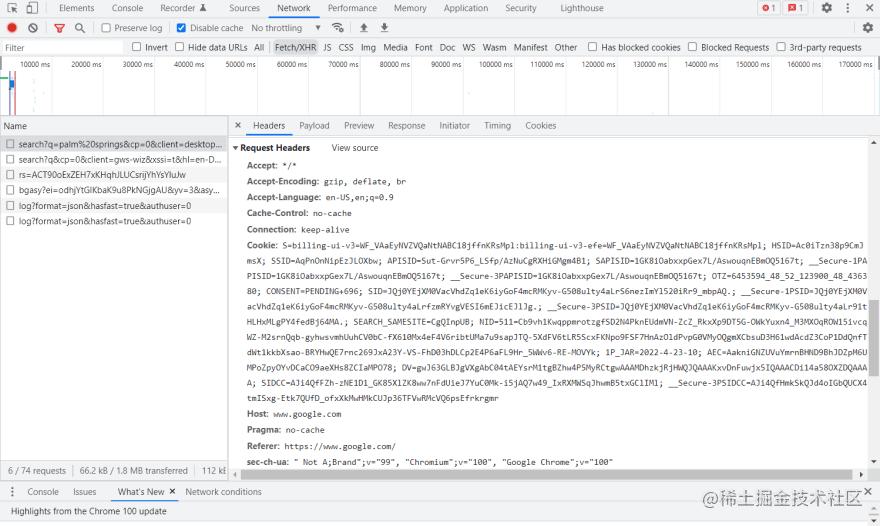Toggle the red filter funnel icon
Image resolution: width=880 pixels, height=526 pixels.
(59, 28)
